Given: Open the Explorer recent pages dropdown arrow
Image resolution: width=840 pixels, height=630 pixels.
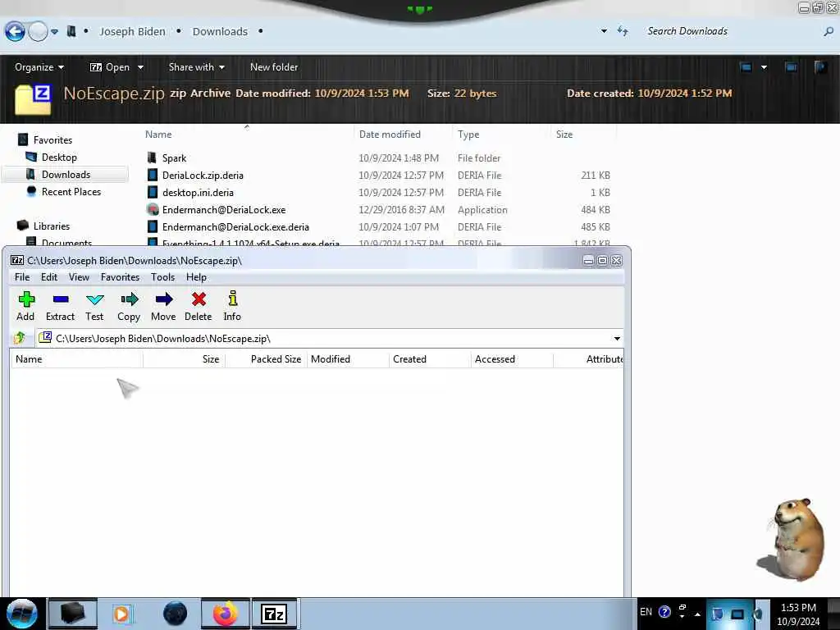Looking at the screenshot, I should (55, 32).
